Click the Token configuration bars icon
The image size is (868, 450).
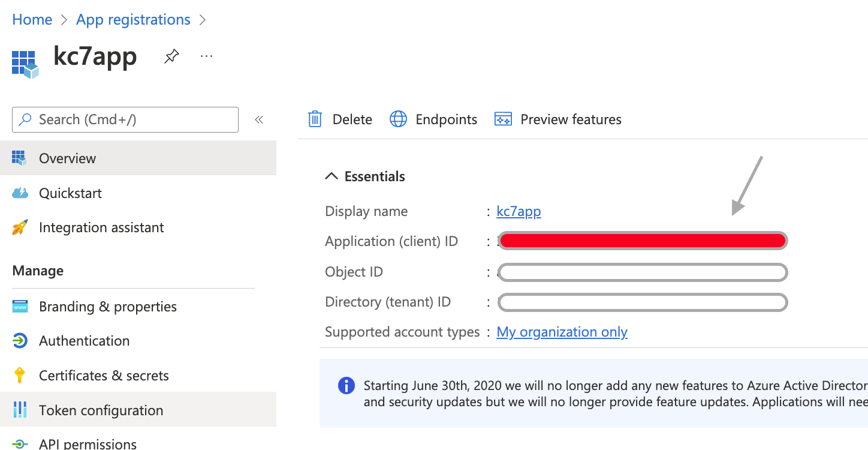tap(20, 410)
